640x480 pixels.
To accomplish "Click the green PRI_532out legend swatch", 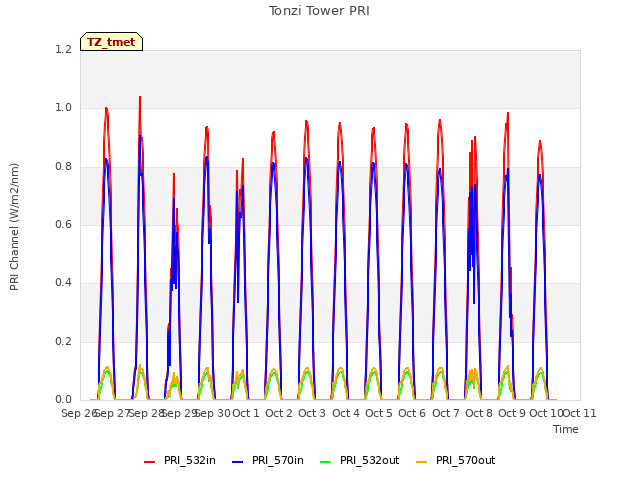I will tap(325, 462).
